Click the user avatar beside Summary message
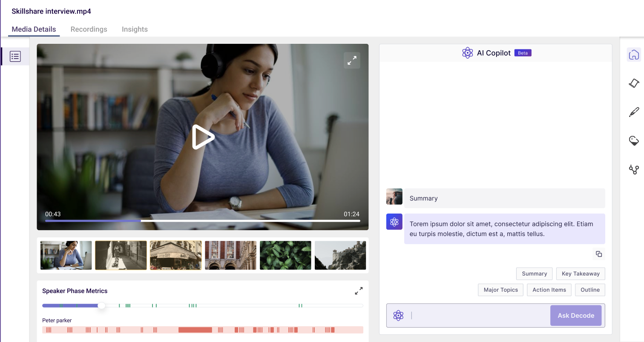Screen dimensions: 644x342 click(394, 197)
